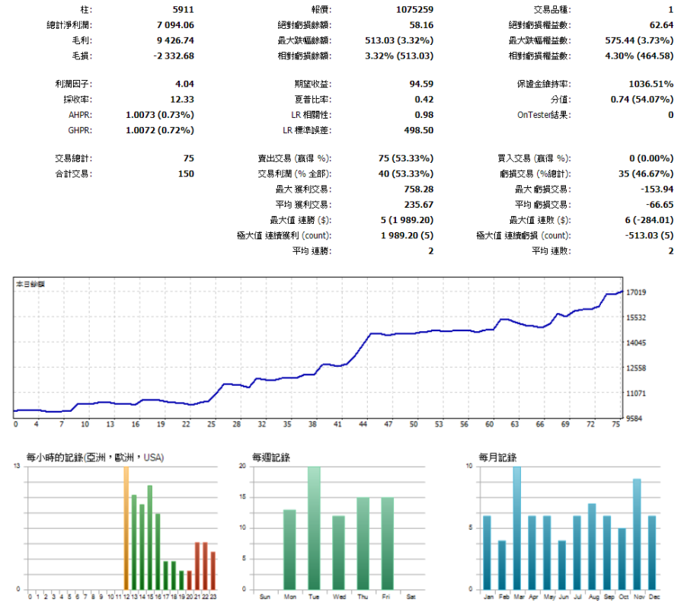Click the orange hour 12 bar
The image size is (700, 609).
126,528
